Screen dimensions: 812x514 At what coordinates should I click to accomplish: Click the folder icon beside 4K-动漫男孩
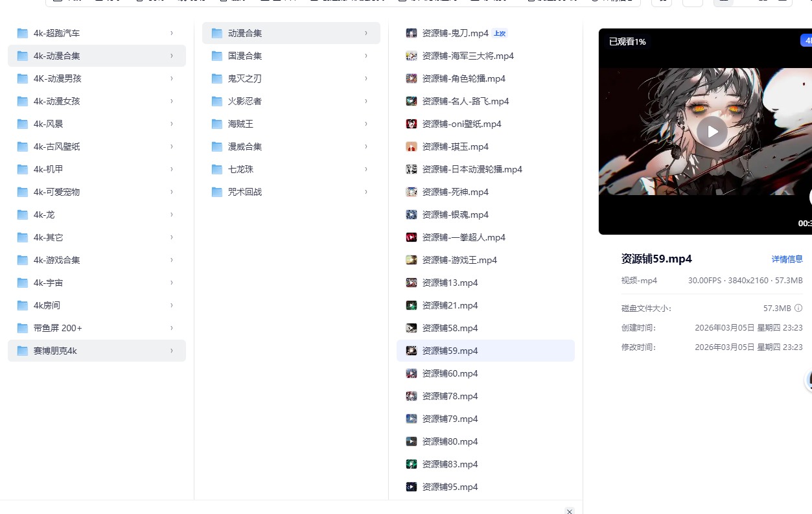(23, 78)
